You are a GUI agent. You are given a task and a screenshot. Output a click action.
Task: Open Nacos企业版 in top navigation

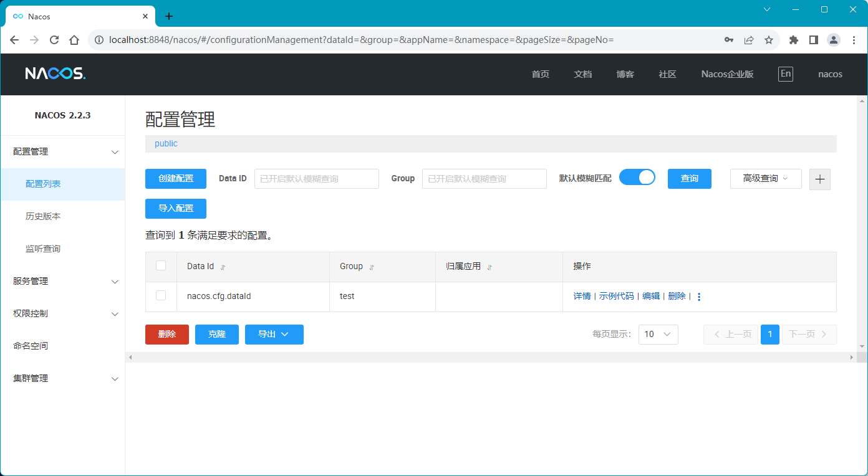pyautogui.click(x=727, y=74)
